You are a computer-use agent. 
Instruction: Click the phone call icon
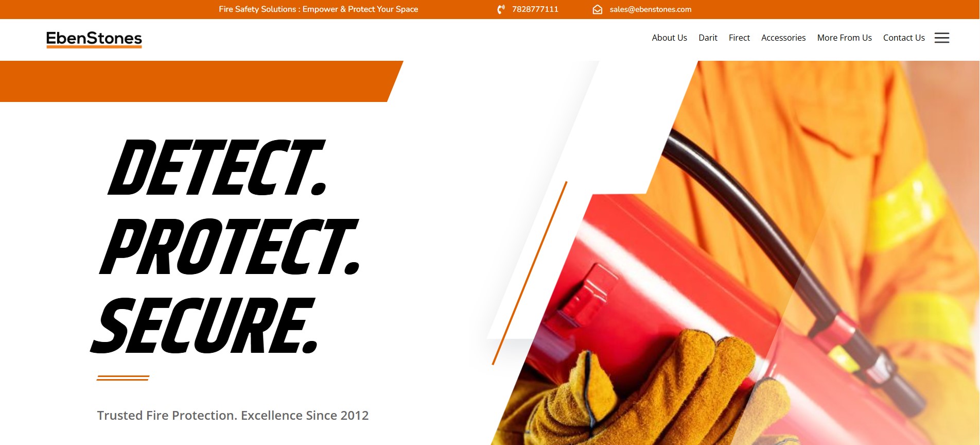tap(501, 9)
